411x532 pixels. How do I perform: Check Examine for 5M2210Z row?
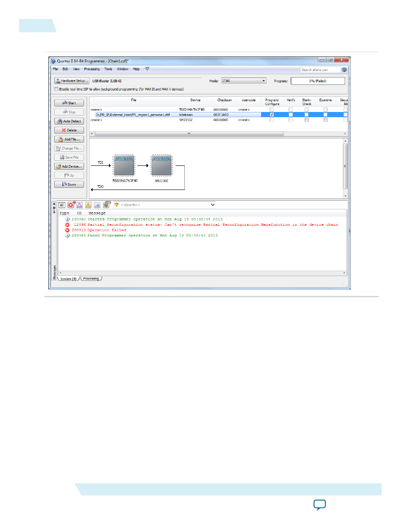[x=325, y=120]
